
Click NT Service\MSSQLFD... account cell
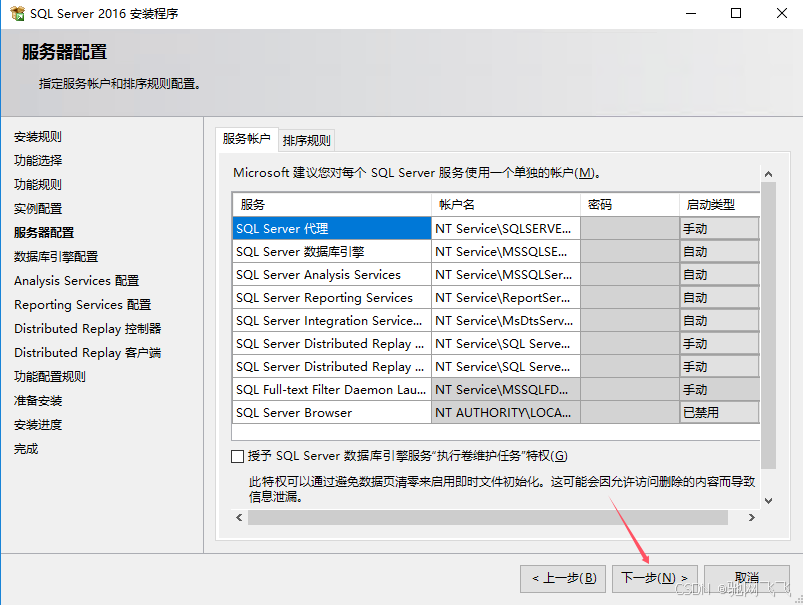[506, 389]
